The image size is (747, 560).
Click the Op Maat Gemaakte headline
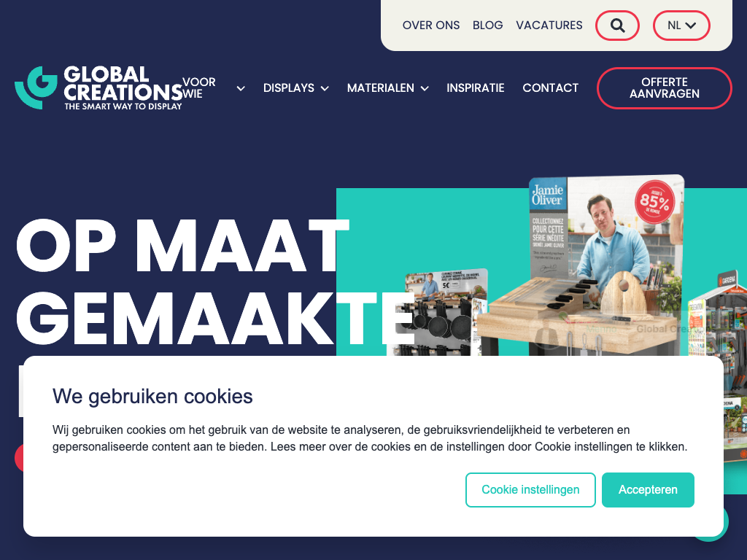[x=214, y=281]
